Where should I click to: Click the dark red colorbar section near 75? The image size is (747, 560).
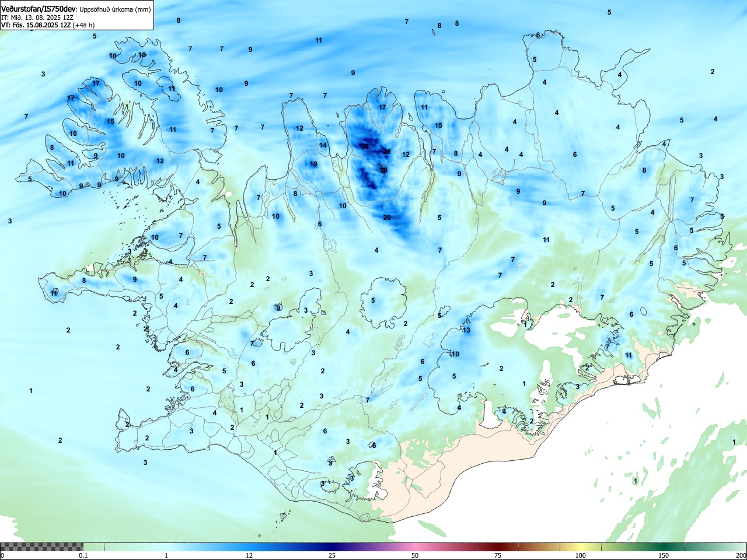pyautogui.click(x=498, y=547)
